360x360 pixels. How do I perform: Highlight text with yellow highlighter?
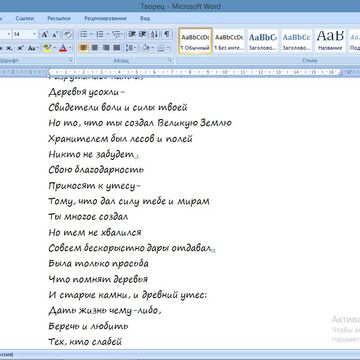point(47,48)
